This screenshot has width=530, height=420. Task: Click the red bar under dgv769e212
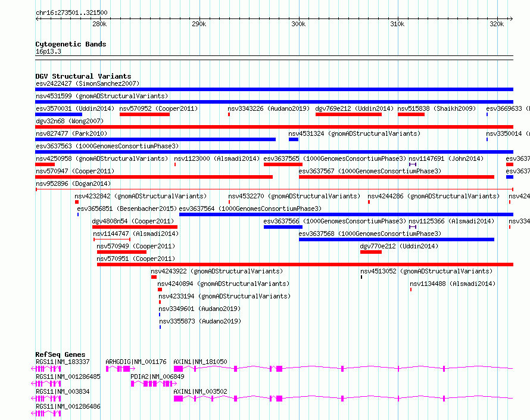point(348,114)
